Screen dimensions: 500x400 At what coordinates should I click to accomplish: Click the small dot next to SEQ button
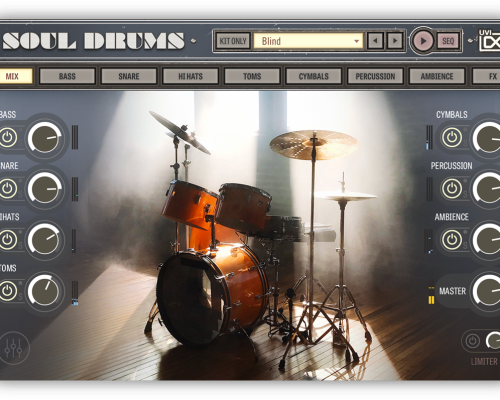[470, 41]
